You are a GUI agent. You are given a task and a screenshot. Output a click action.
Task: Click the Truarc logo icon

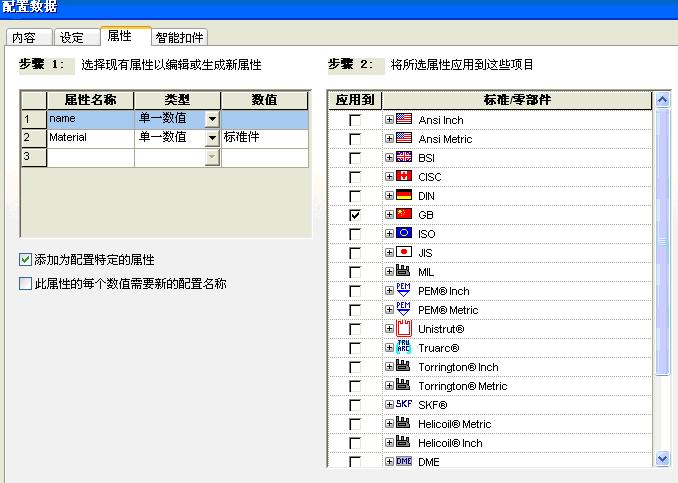(x=403, y=347)
